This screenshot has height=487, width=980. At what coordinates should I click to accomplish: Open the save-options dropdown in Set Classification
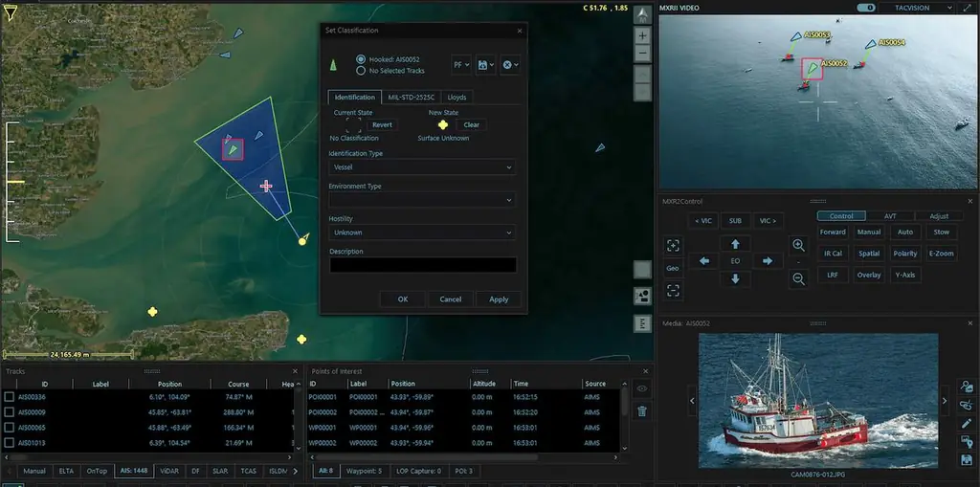(485, 64)
